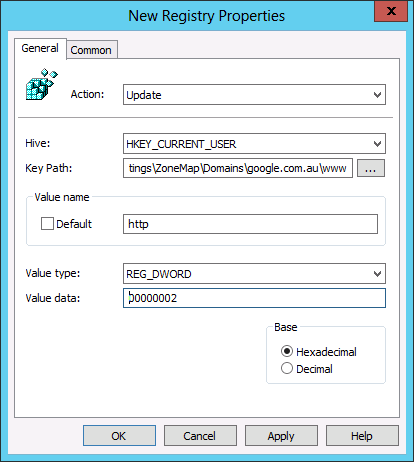414x462 pixels.
Task: Switch to the Common tab
Action: click(x=91, y=50)
